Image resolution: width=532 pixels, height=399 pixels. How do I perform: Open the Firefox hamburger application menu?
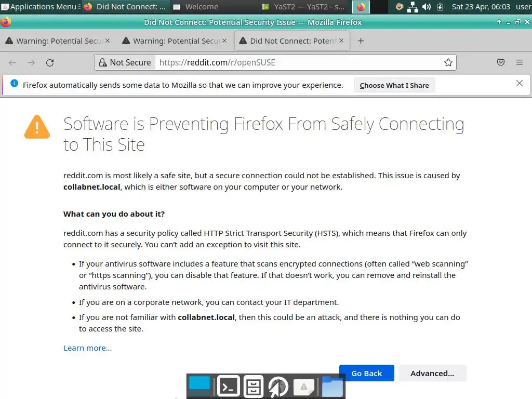pyautogui.click(x=519, y=63)
